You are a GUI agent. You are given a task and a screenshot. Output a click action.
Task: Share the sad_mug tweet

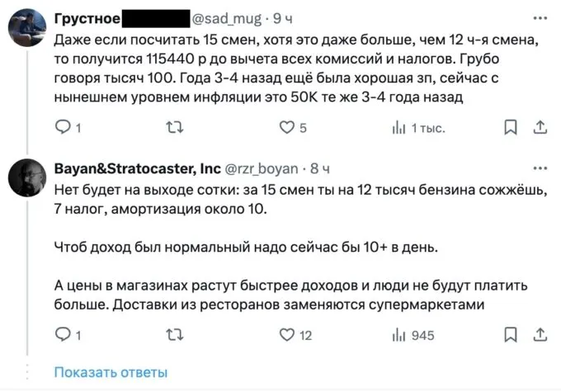coord(540,128)
